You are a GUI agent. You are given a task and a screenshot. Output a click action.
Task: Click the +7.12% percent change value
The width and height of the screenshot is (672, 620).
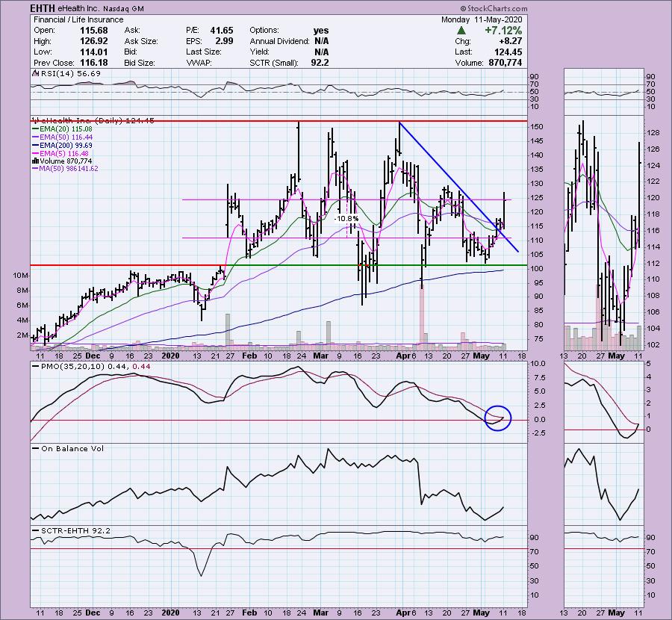tap(503, 31)
